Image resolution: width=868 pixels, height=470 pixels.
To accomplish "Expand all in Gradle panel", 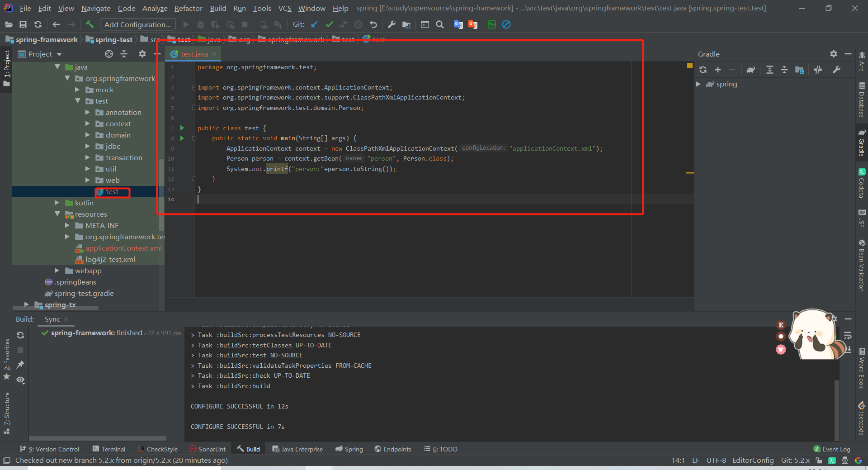I will coord(770,70).
